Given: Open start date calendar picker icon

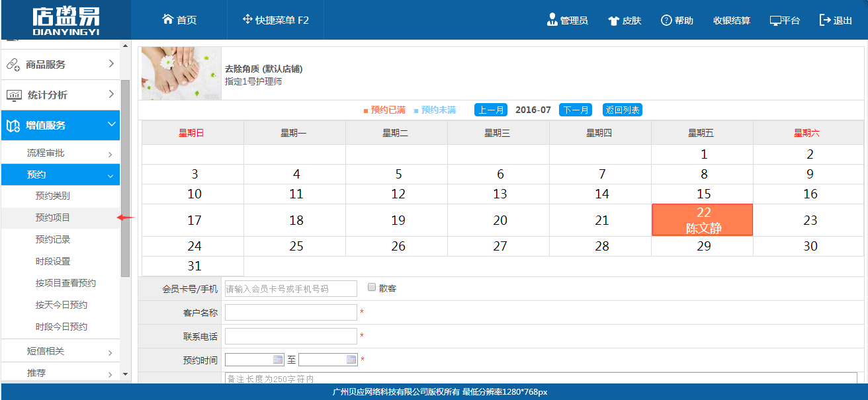Looking at the screenshot, I should 278,360.
